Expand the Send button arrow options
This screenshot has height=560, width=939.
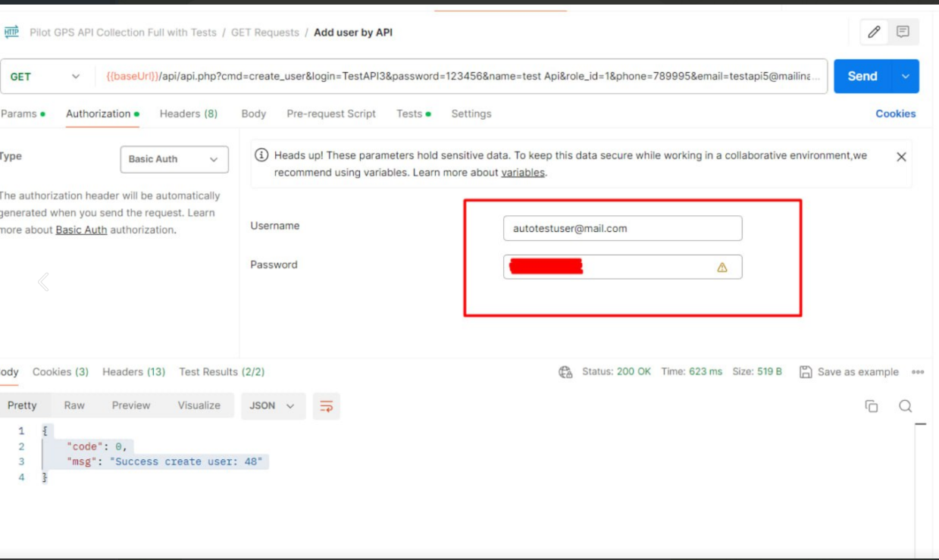(x=905, y=77)
